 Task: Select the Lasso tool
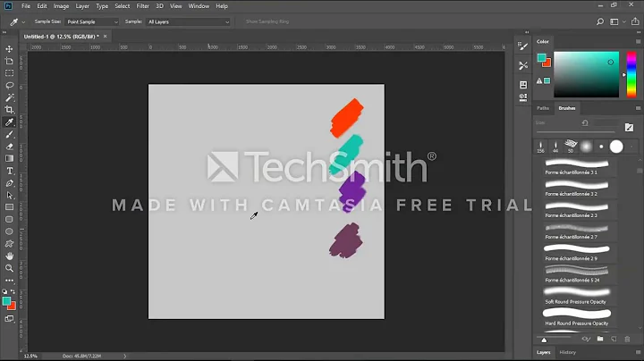click(9, 85)
